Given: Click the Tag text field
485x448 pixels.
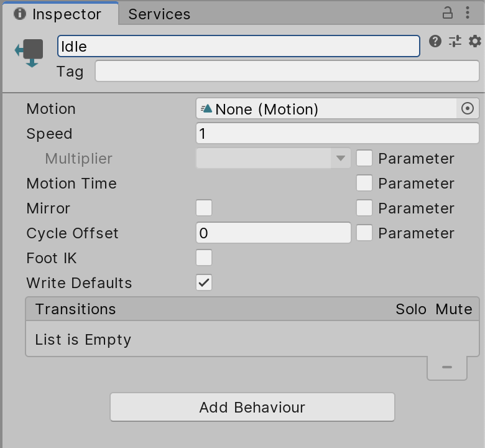Looking at the screenshot, I should point(287,71).
